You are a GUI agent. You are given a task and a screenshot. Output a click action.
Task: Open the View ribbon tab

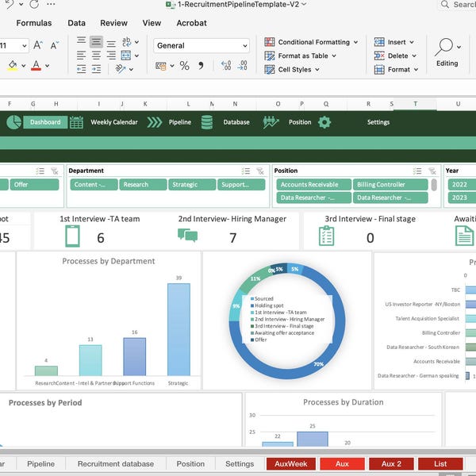pyautogui.click(x=152, y=23)
